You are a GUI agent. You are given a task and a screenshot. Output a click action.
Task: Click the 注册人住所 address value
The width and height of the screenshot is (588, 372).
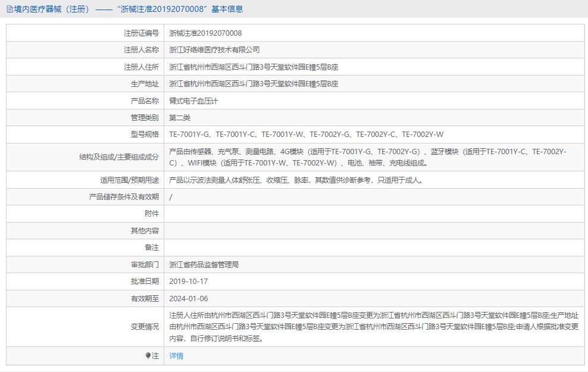tap(254, 67)
